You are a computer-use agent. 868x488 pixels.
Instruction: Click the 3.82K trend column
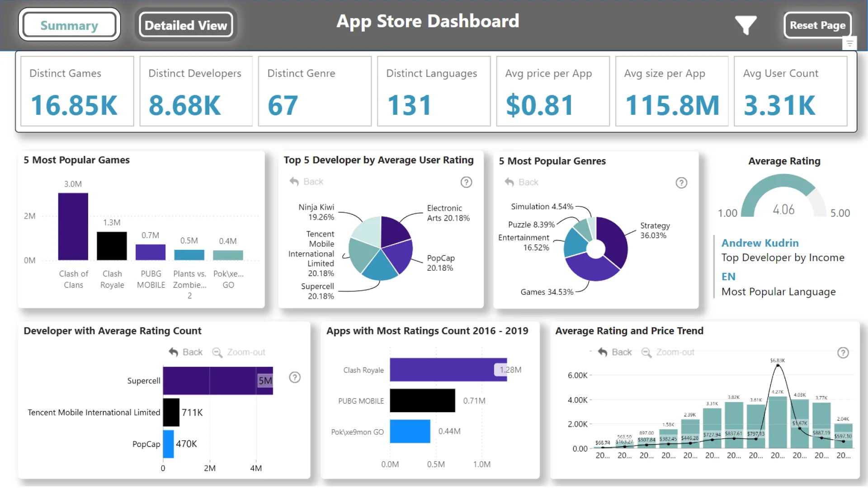click(x=734, y=425)
